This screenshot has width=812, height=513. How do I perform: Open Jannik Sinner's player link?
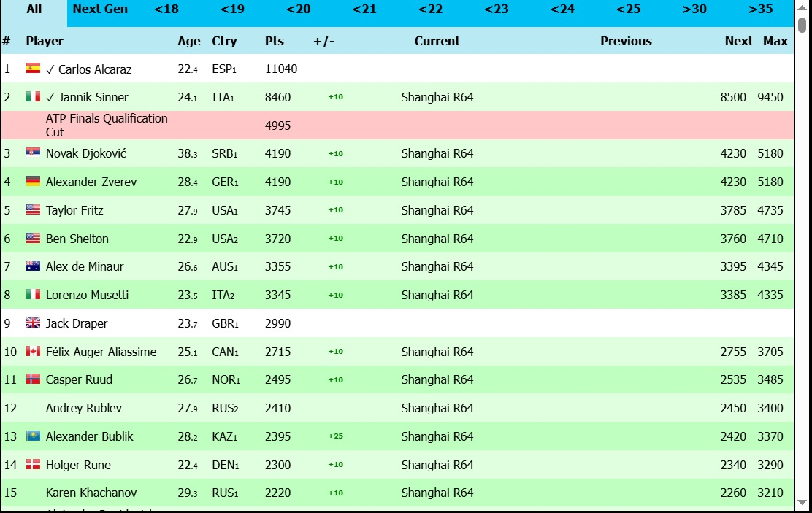click(x=93, y=97)
